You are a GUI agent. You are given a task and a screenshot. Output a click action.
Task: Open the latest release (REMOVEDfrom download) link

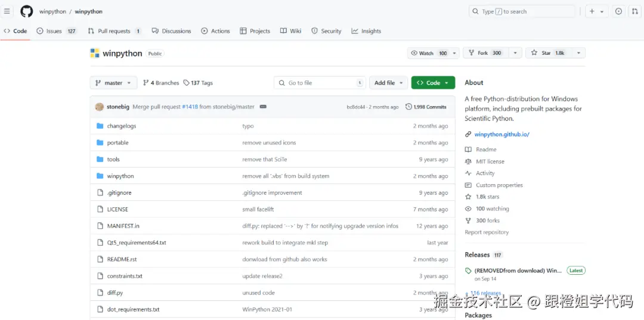[518, 271]
